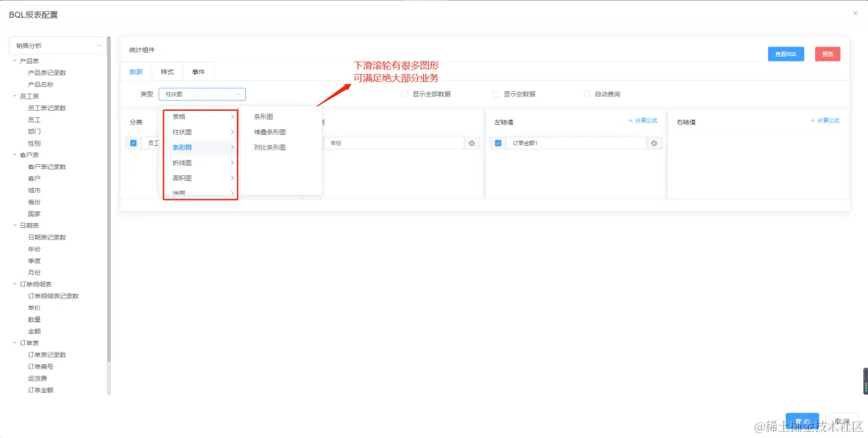868x438 pixels.
Task: Select 国家 field in the tree
Action: coord(34,214)
